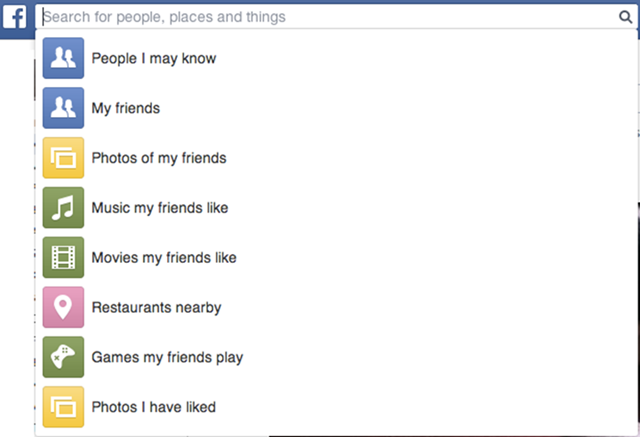Image resolution: width=640 pixels, height=437 pixels.
Task: Focus the search for people, places field
Action: (320, 17)
